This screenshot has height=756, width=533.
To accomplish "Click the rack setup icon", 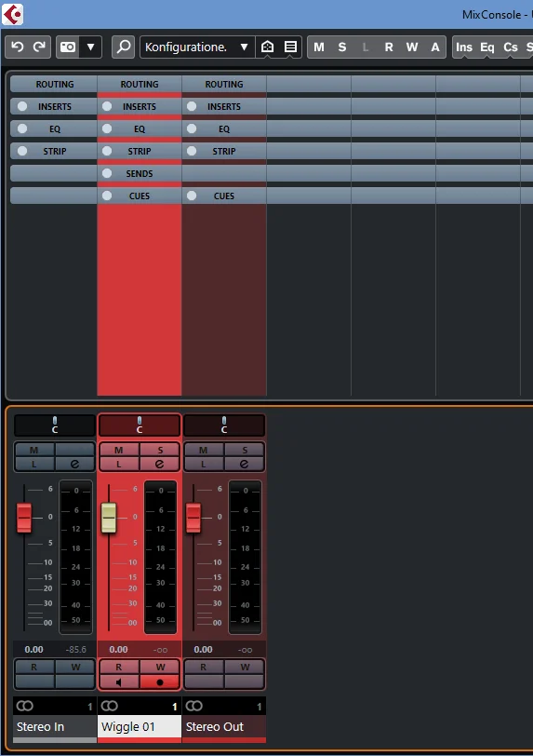I will [x=268, y=47].
